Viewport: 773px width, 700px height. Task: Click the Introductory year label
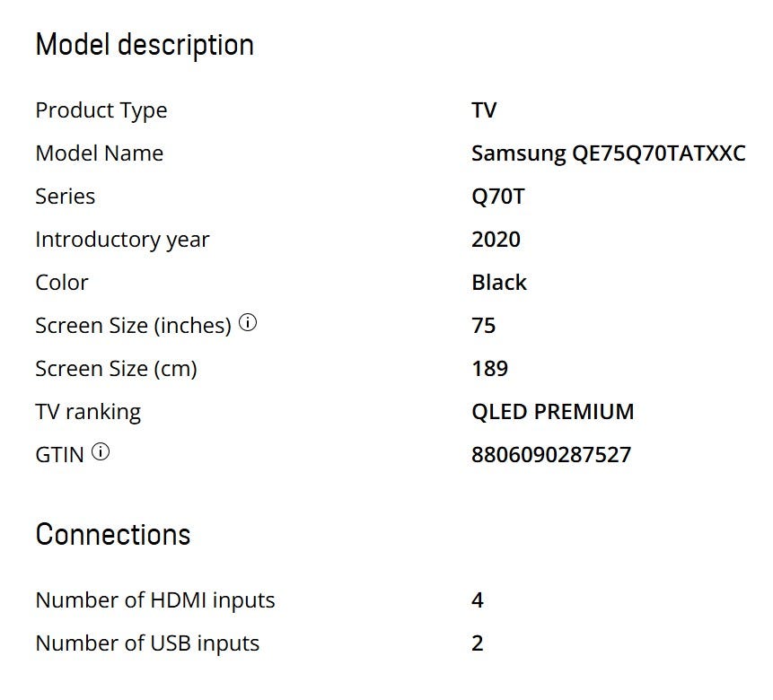point(122,240)
